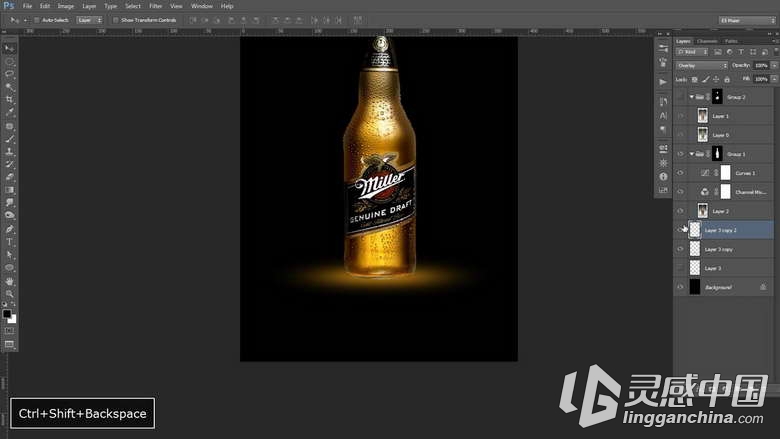Open the Character panel icon
Screen dimensions: 780x439
pyautogui.click(x=663, y=116)
